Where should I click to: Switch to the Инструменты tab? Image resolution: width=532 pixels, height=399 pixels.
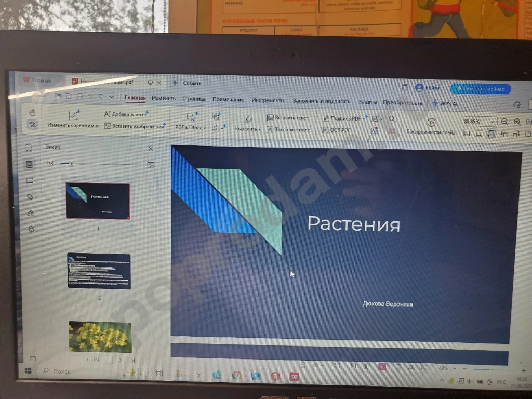[268, 100]
